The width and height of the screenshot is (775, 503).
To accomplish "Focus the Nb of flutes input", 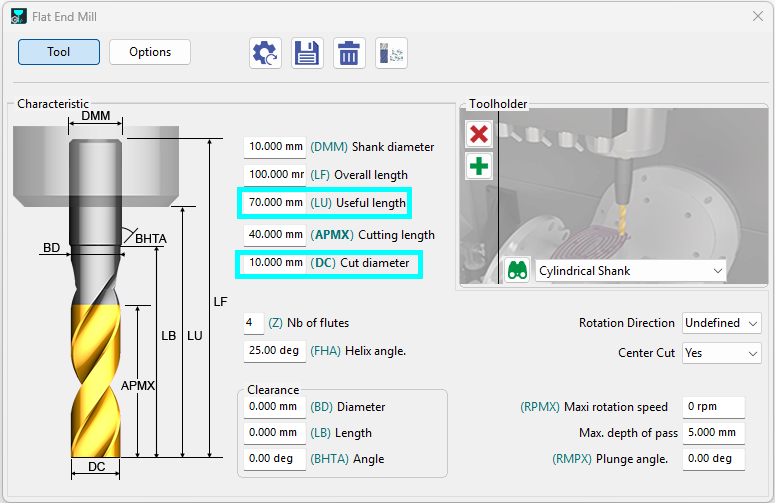I will (x=254, y=323).
